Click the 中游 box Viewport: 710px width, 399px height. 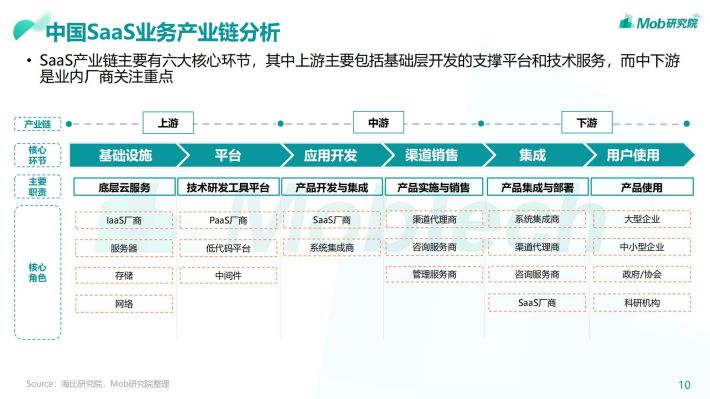[x=379, y=123]
